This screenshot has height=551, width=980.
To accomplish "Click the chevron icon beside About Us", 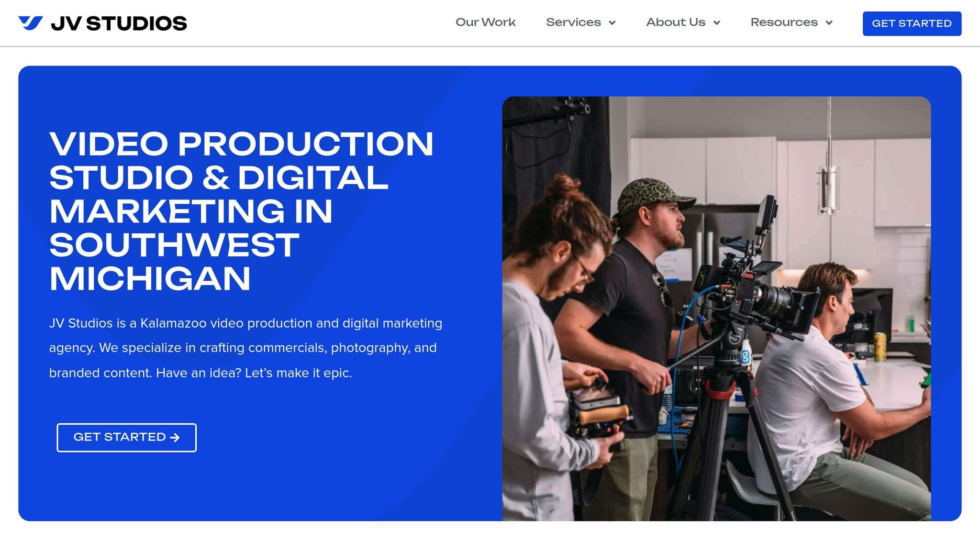I will [x=716, y=22].
